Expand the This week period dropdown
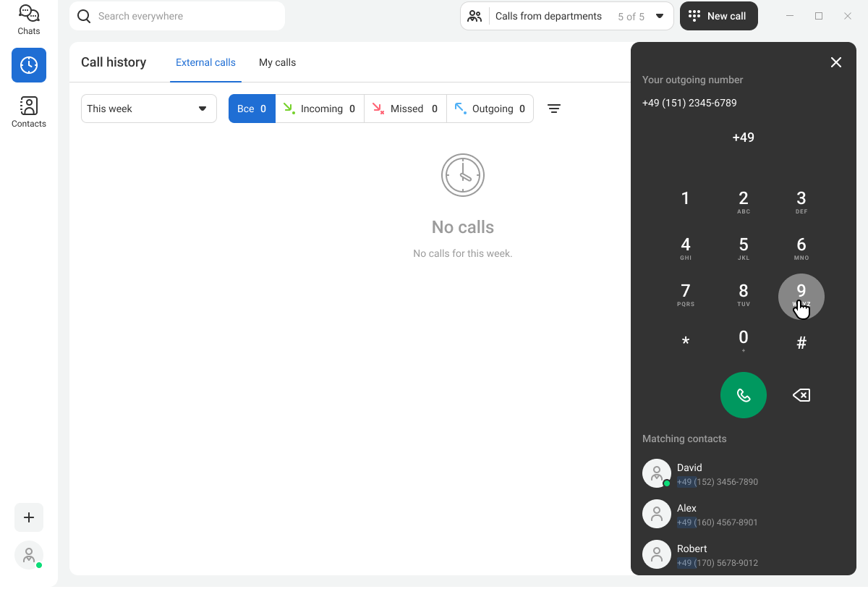This screenshot has height=597, width=868. (148, 109)
